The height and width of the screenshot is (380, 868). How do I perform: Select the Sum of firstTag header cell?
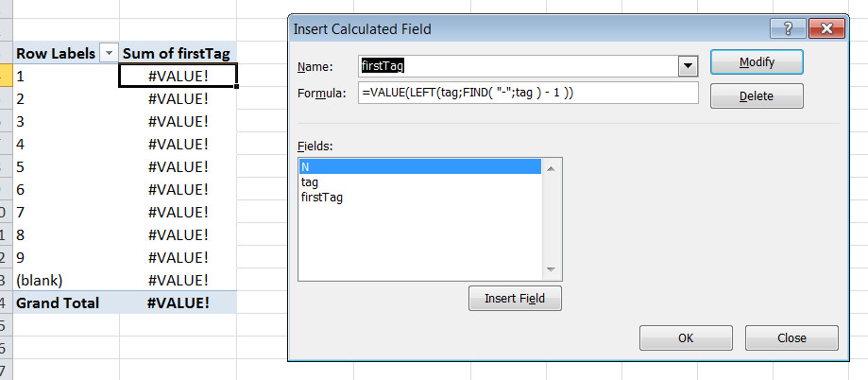click(x=178, y=54)
